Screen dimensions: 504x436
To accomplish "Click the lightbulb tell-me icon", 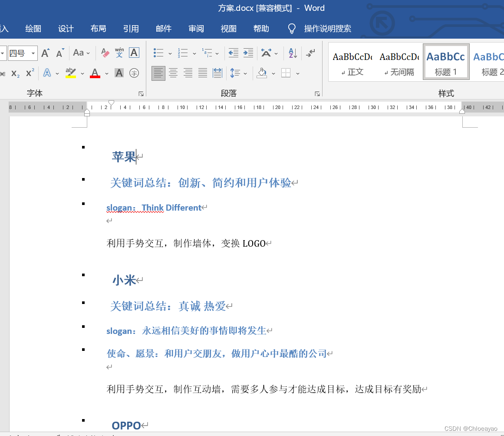I will pos(292,29).
